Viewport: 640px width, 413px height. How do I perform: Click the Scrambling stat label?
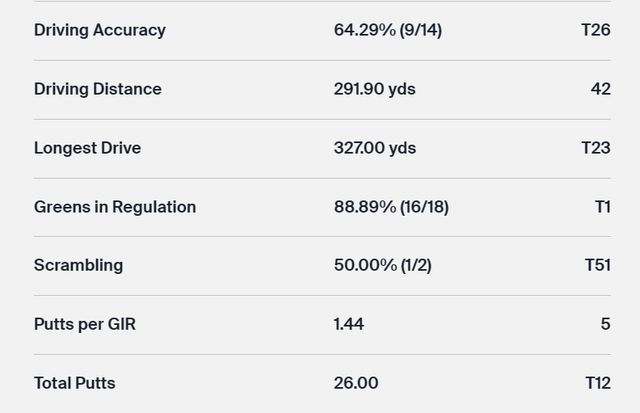click(79, 265)
